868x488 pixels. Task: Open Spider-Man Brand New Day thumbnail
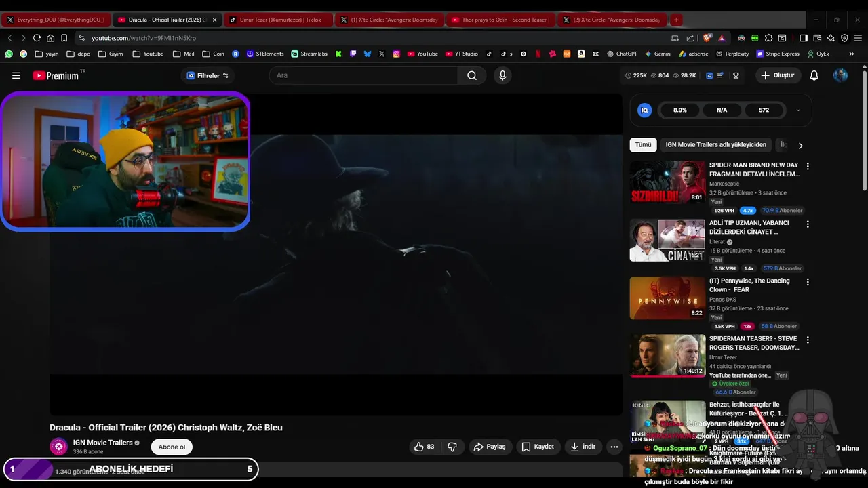(x=667, y=182)
